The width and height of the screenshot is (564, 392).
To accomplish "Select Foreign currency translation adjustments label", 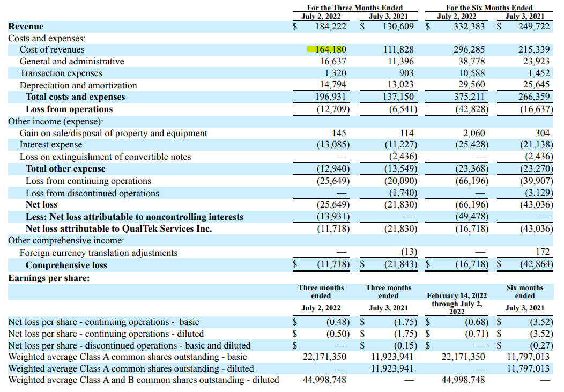I will [x=99, y=253].
